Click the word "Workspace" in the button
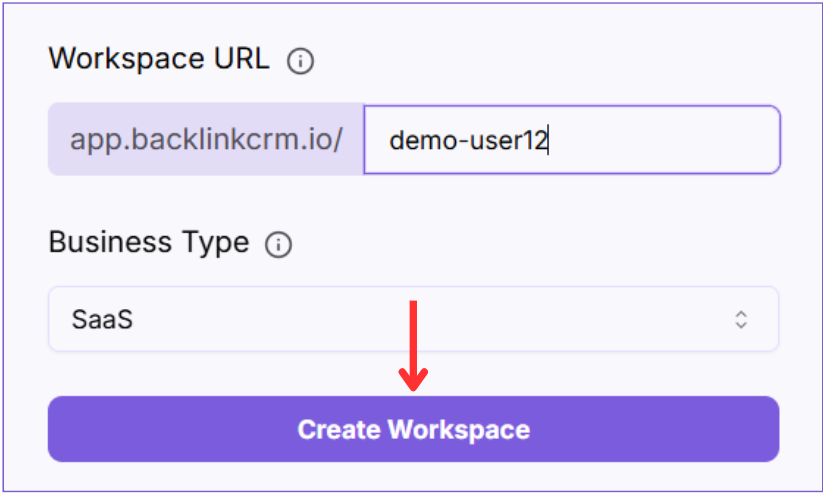This screenshot has height=495, width=823. coord(458,430)
